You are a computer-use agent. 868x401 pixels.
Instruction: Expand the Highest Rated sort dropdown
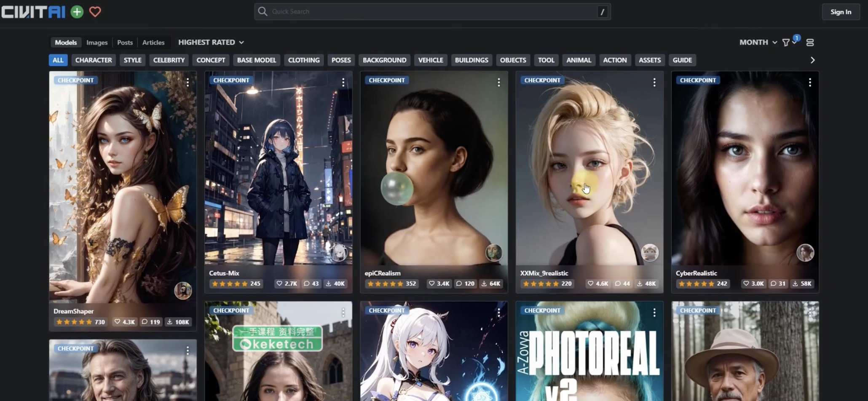(x=211, y=42)
